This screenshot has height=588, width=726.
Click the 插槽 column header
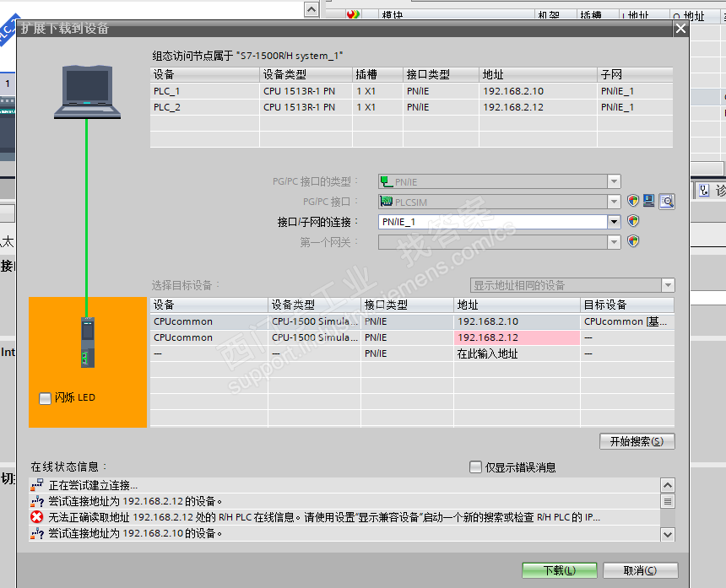[x=378, y=74]
